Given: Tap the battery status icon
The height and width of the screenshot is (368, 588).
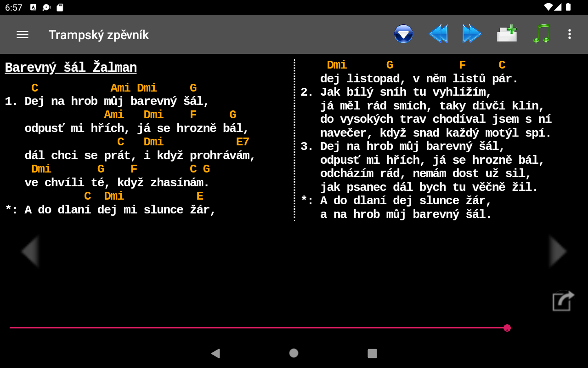Looking at the screenshot, I should 568,7.
